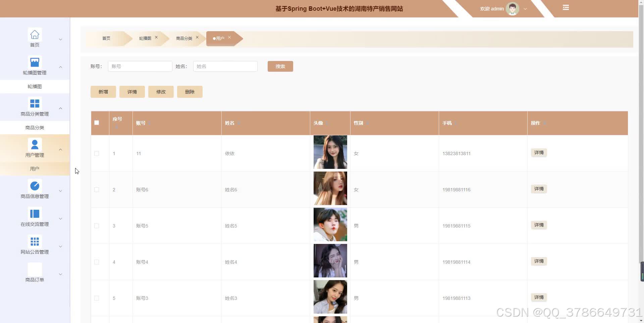Close the 商品分类 tab
Viewport: 644px width, 323px height.
click(x=197, y=37)
